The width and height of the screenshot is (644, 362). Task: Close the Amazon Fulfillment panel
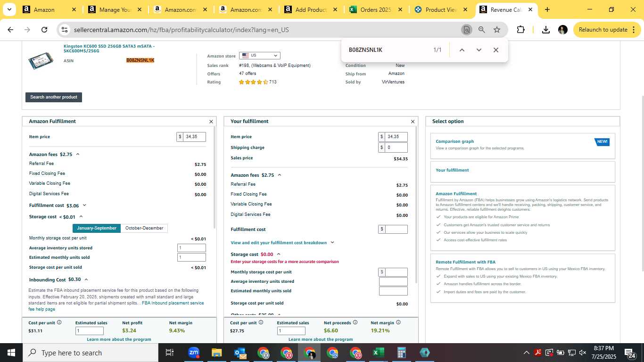tap(211, 122)
